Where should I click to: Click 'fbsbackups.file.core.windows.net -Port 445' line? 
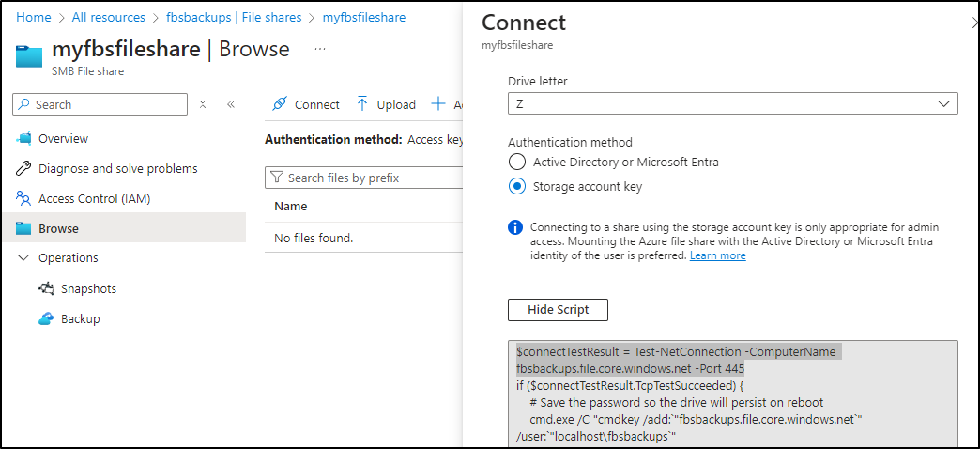[x=630, y=369]
